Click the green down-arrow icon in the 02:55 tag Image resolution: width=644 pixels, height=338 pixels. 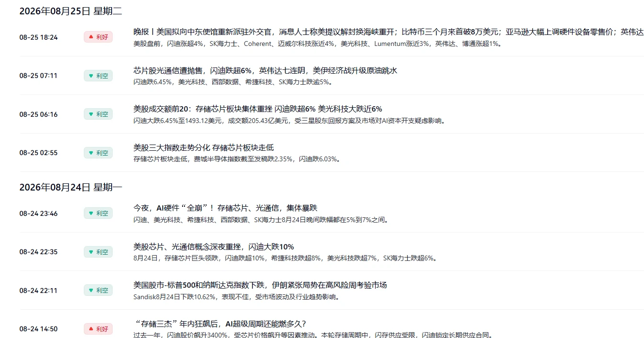pyautogui.click(x=91, y=153)
